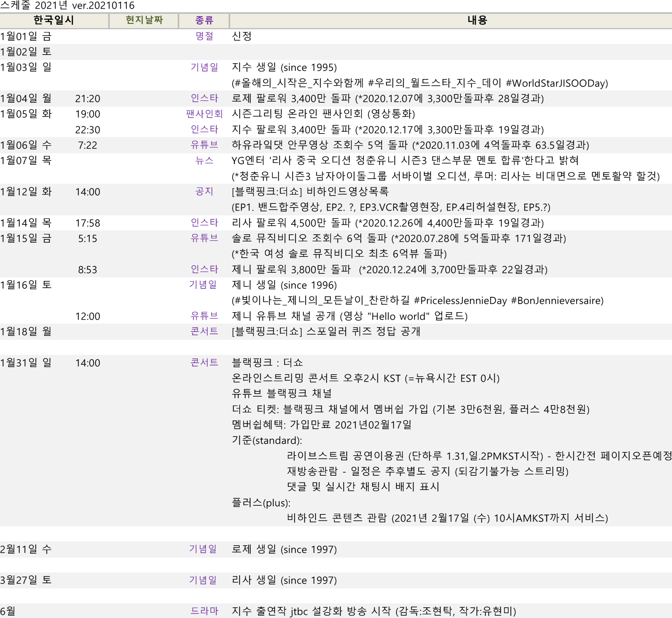
Task: Select the YG엔터 리사 청춘유니 news line
Action: click(x=405, y=160)
